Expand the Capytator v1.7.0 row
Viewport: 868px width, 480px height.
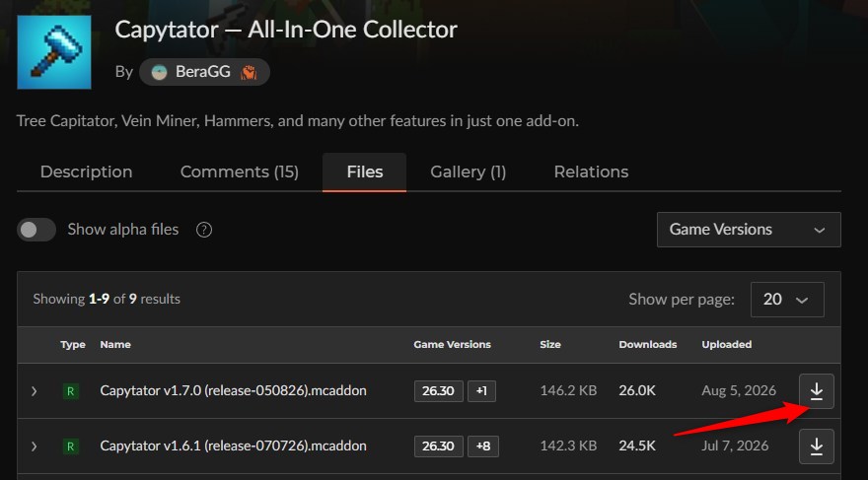point(34,391)
